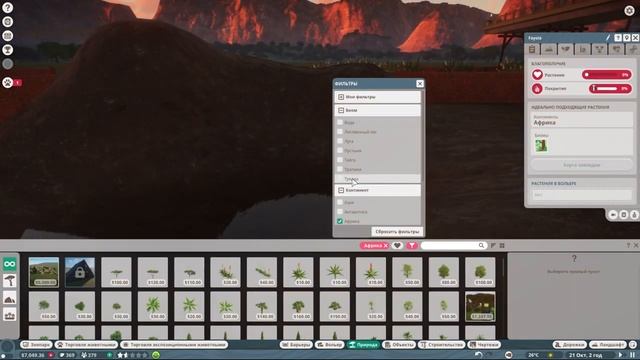Screen dimensions: 640x360
Task: Enable the Пустыня biome checkbox
Action: [x=340, y=150]
